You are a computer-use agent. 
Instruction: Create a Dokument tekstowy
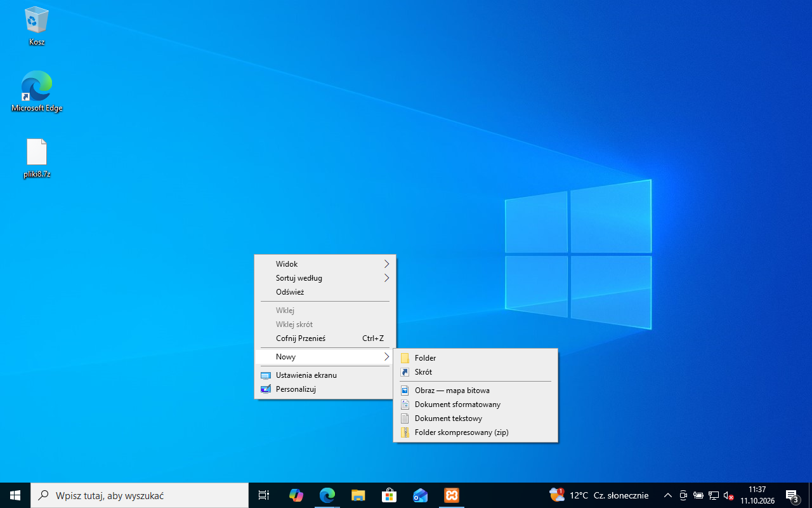[x=475, y=418]
